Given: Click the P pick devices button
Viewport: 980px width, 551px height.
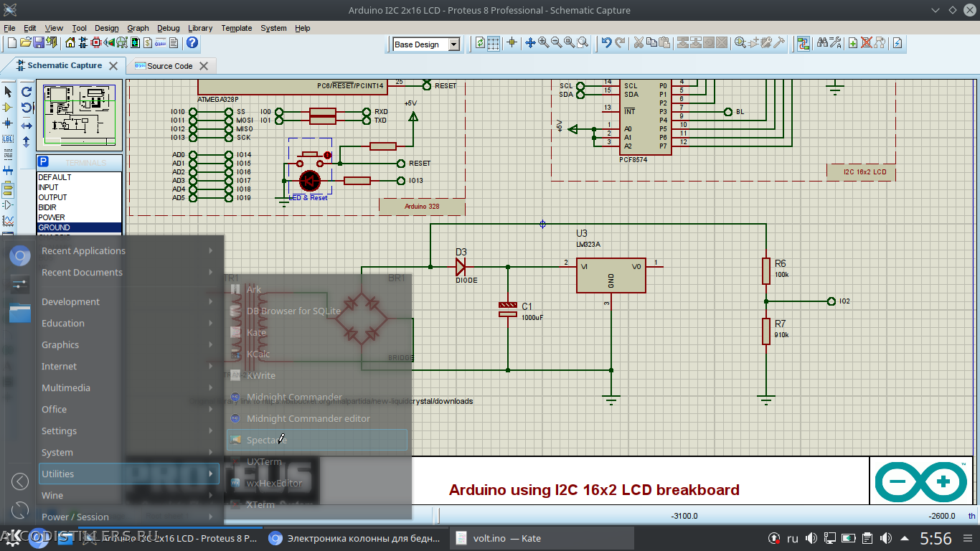Looking at the screenshot, I should [x=43, y=162].
